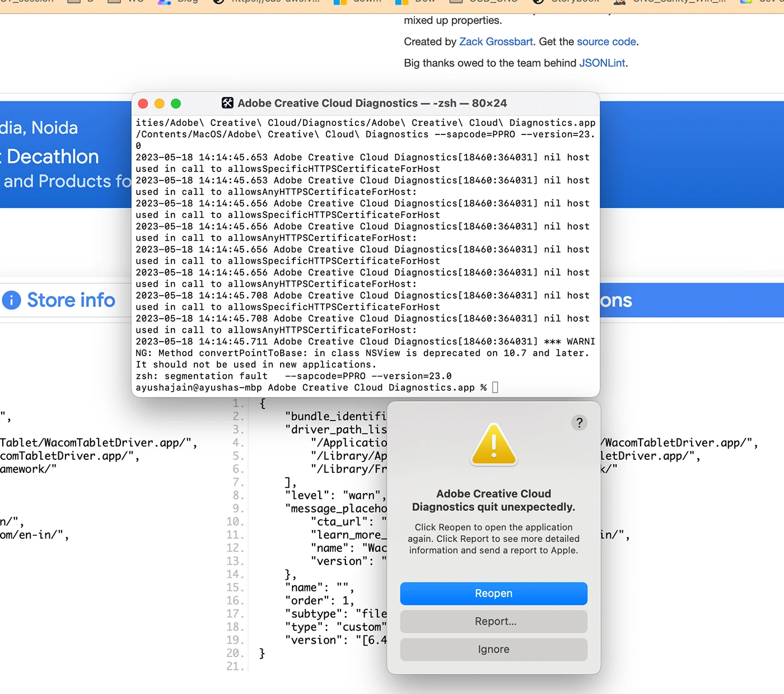Close the Terminal window with red button

[x=143, y=104]
